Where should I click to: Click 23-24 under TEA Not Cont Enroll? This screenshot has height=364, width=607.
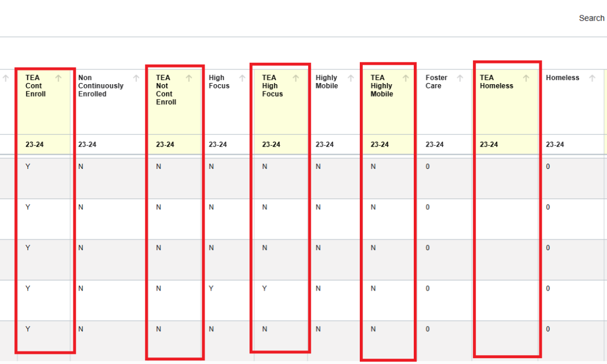click(x=165, y=145)
